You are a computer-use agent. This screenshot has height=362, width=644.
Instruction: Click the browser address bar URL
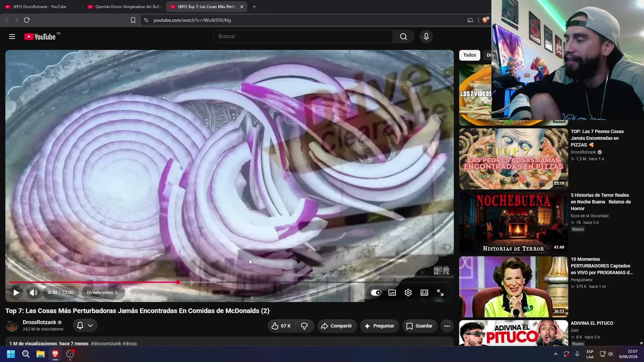pyautogui.click(x=192, y=20)
